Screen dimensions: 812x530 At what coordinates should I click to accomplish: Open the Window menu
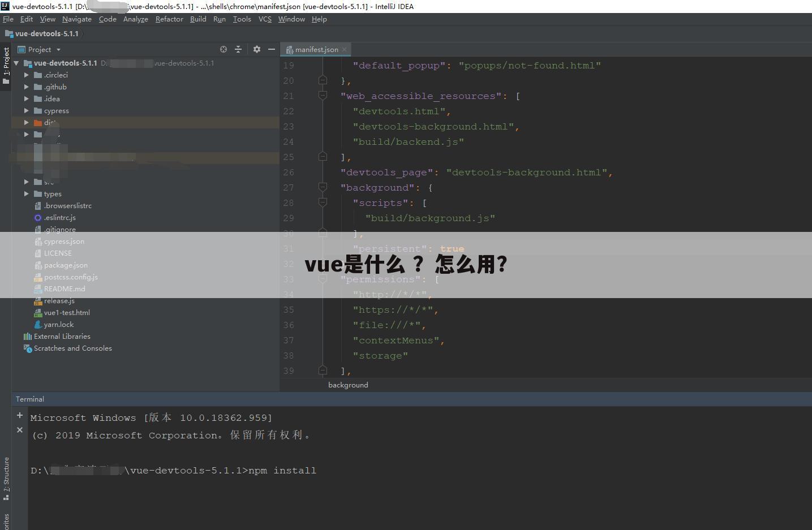291,19
